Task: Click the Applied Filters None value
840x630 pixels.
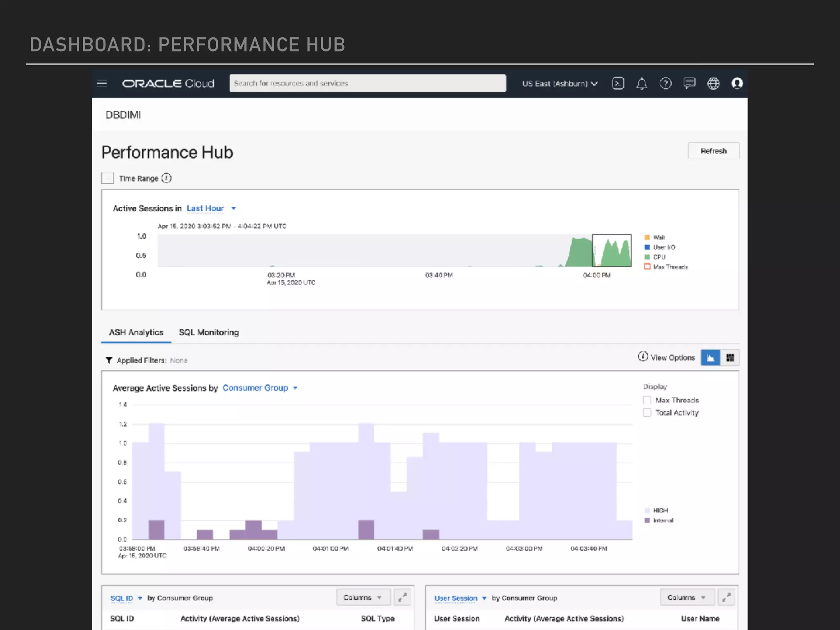Action: [x=178, y=361]
